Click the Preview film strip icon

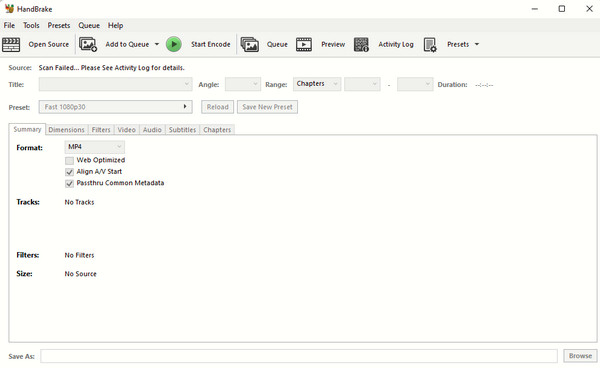[x=304, y=44]
